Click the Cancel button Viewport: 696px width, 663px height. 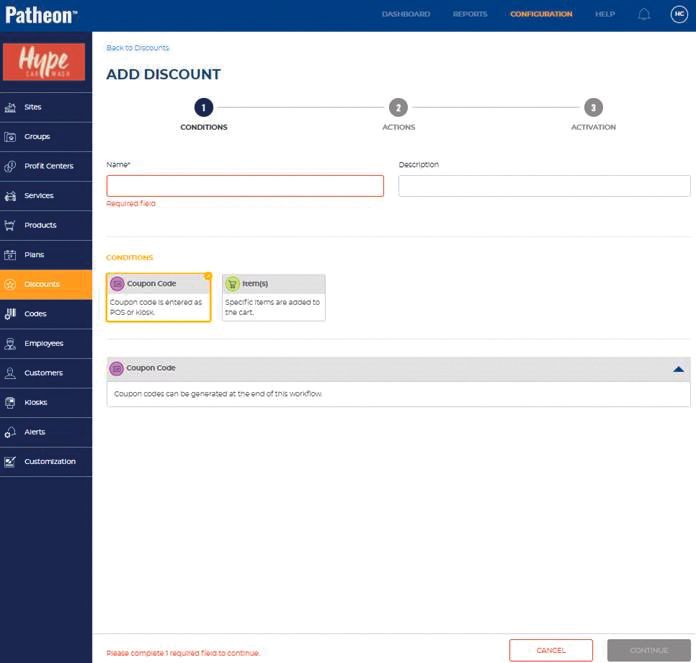(550, 650)
